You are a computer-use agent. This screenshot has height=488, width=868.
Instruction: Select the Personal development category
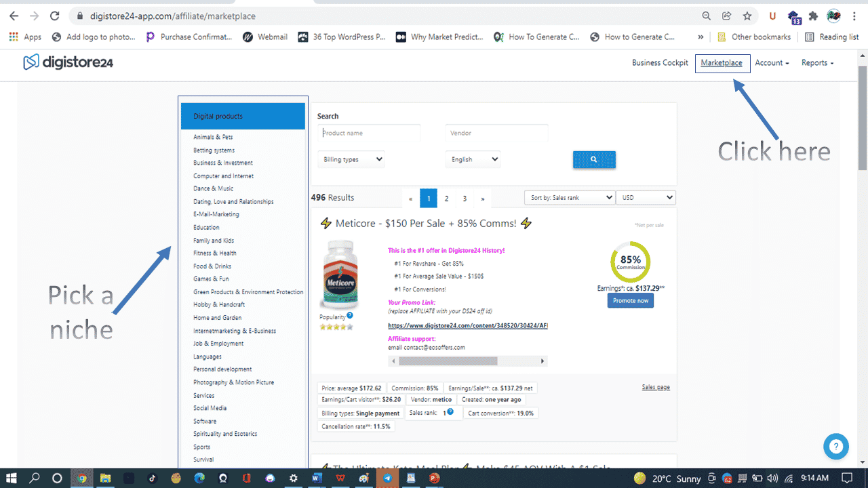click(222, 369)
